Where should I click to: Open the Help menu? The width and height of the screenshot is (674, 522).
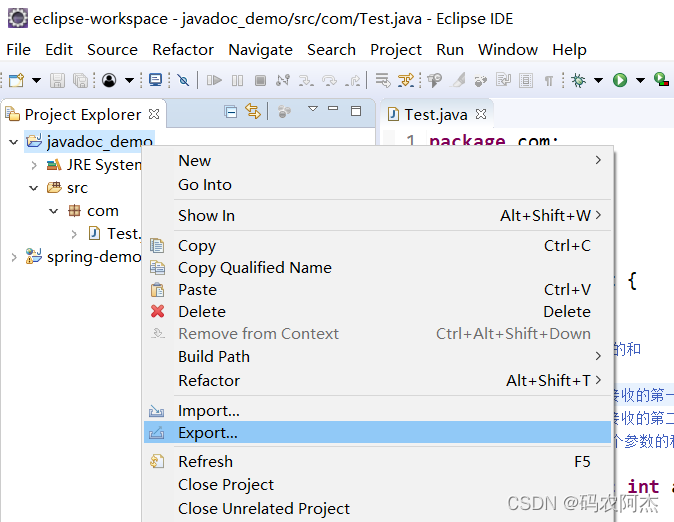coord(569,49)
